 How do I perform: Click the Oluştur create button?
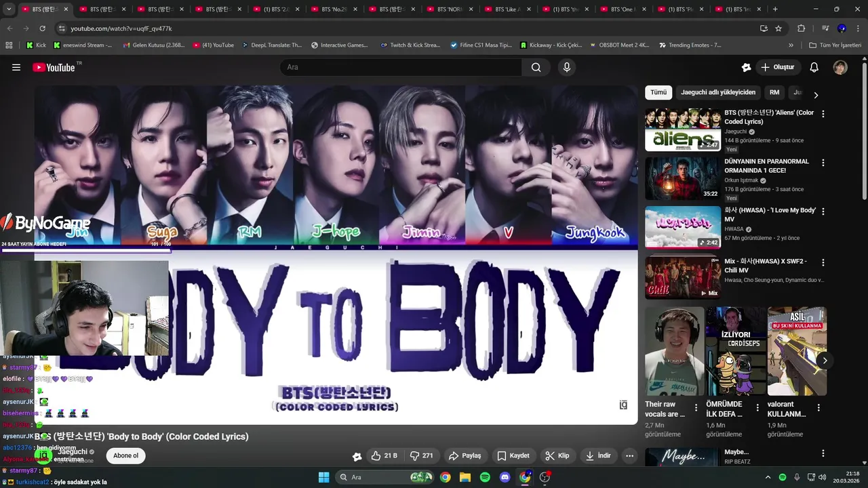click(x=778, y=67)
